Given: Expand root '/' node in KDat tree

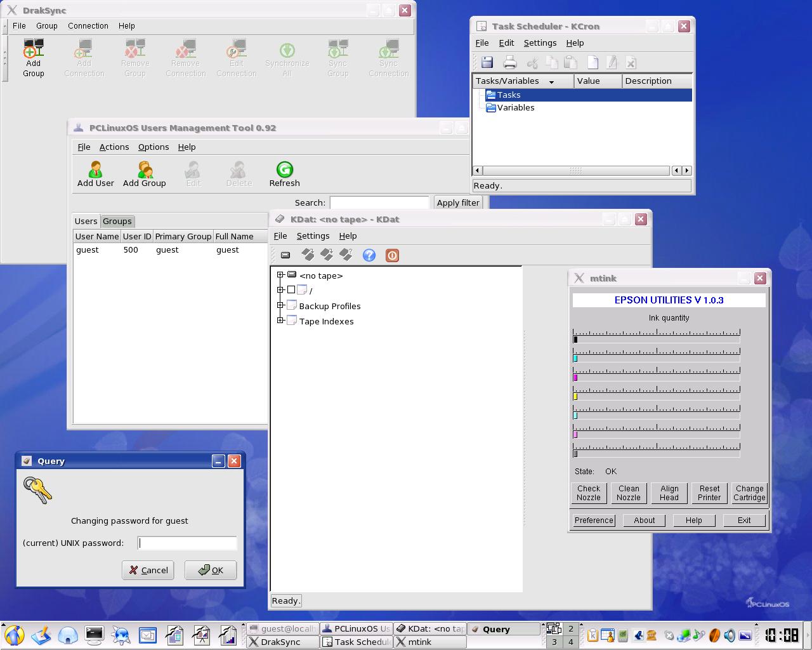Looking at the screenshot, I should tap(280, 289).
